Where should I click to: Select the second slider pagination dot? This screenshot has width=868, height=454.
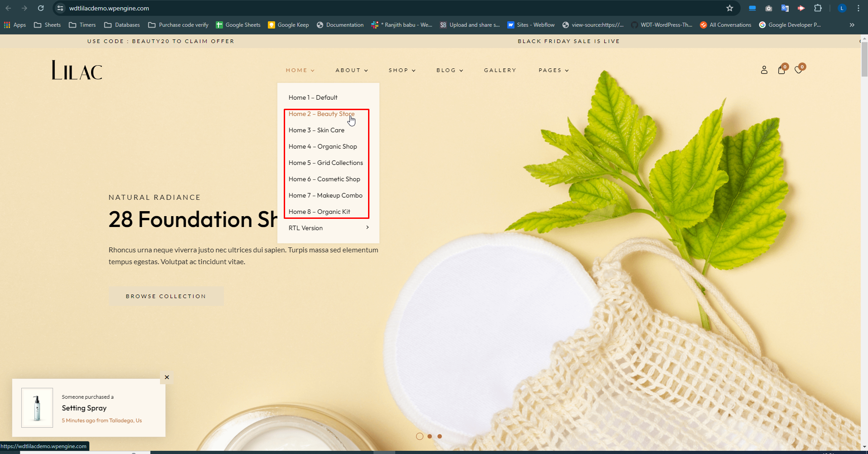(x=430, y=436)
